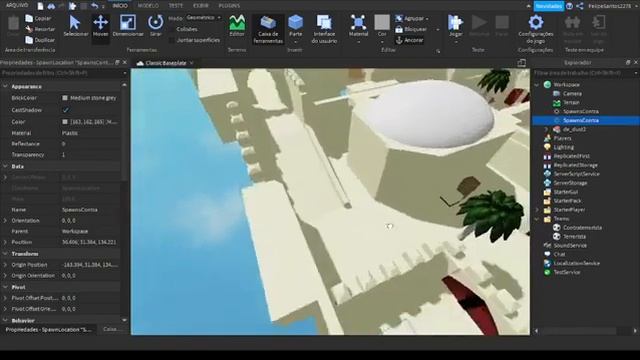Screen dimensions: 640x360
Task: Click the Bloquear lock icon
Action: pos(399,29)
